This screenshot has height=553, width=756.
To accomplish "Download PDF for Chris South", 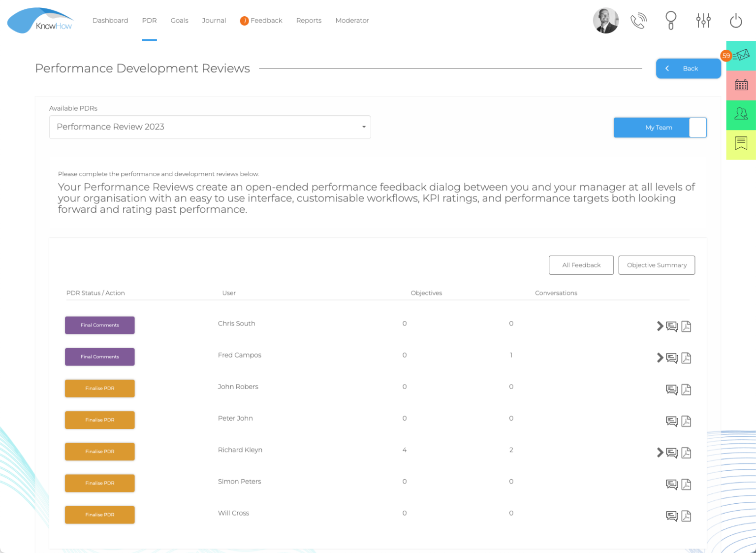I will click(x=686, y=326).
